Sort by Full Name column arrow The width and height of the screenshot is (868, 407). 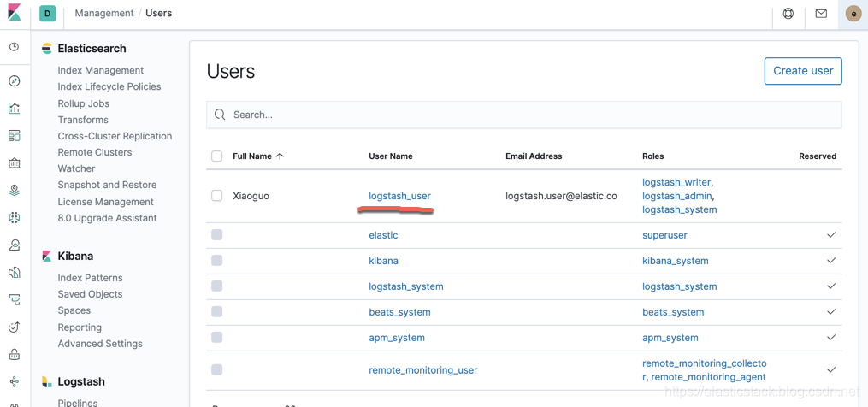280,156
